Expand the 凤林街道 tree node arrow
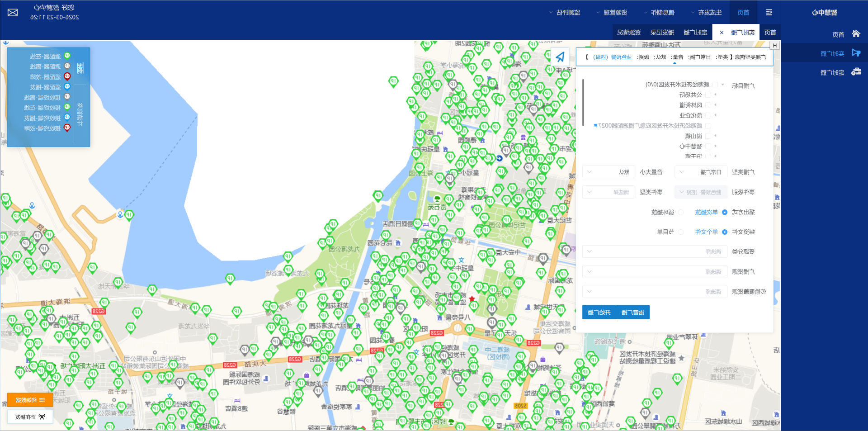868x431 pixels. coord(716,105)
